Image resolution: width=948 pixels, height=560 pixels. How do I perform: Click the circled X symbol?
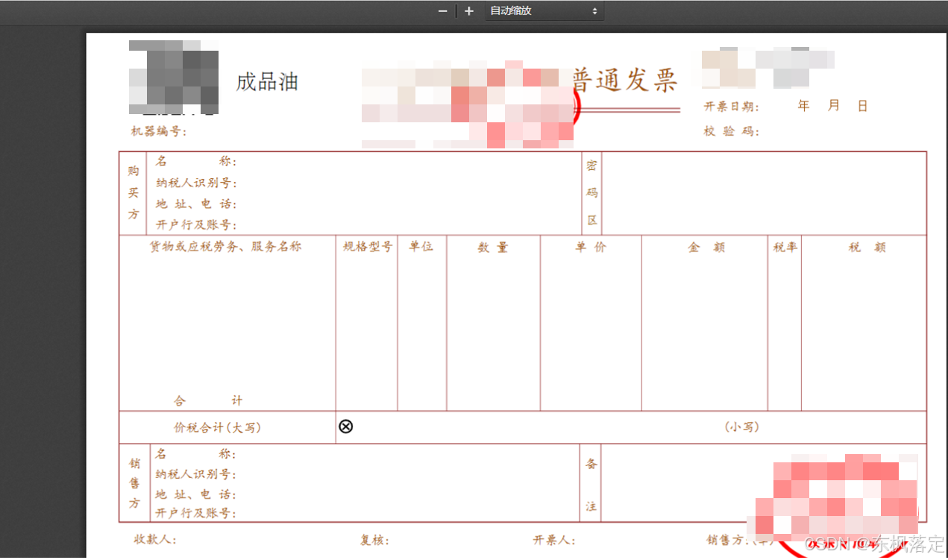pos(346,427)
